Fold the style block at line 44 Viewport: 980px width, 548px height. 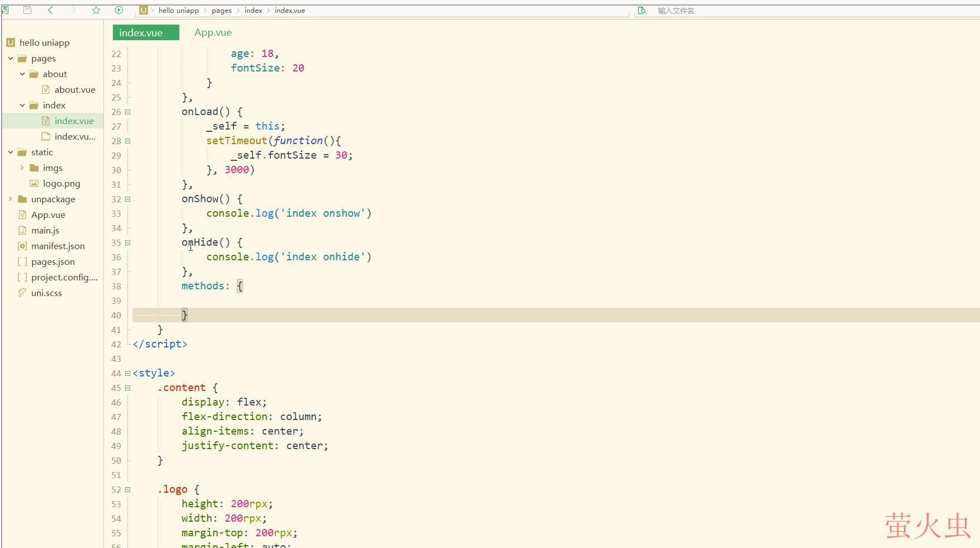(128, 373)
